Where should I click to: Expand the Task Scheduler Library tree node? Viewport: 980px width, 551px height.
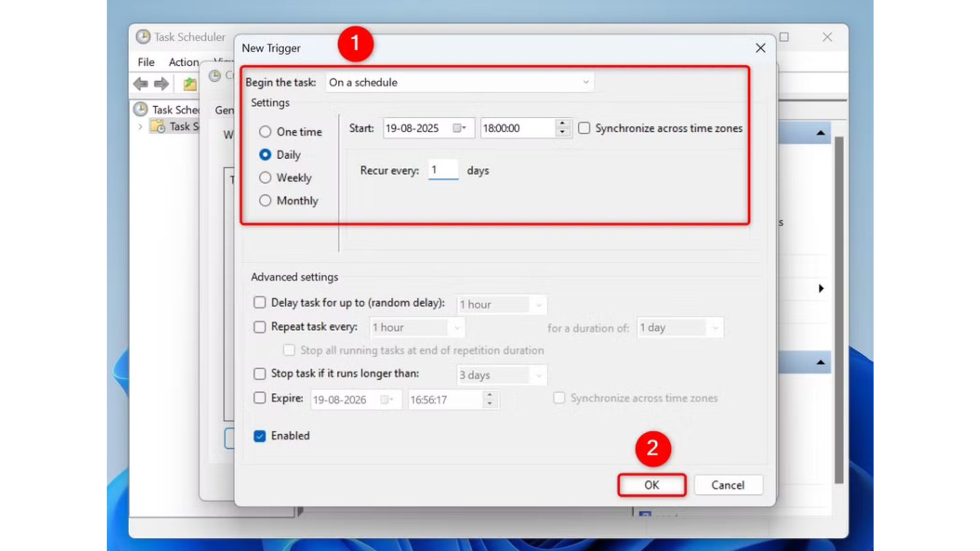point(140,127)
